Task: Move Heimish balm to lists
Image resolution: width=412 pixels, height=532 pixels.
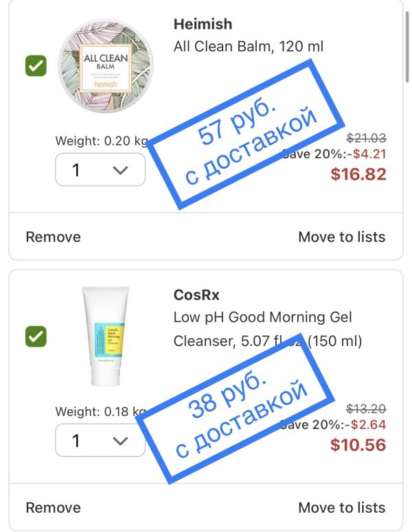Action: tap(341, 237)
